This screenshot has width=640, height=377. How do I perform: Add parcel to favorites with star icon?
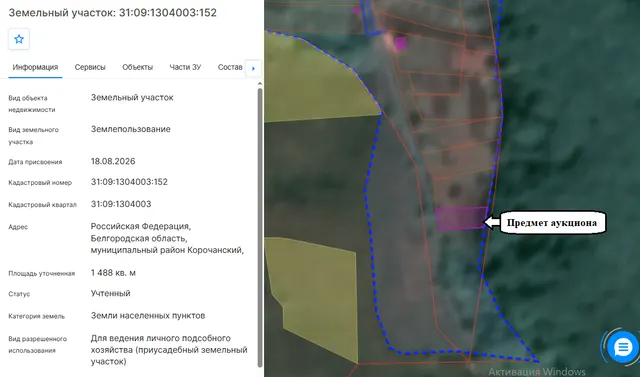pyautogui.click(x=19, y=39)
